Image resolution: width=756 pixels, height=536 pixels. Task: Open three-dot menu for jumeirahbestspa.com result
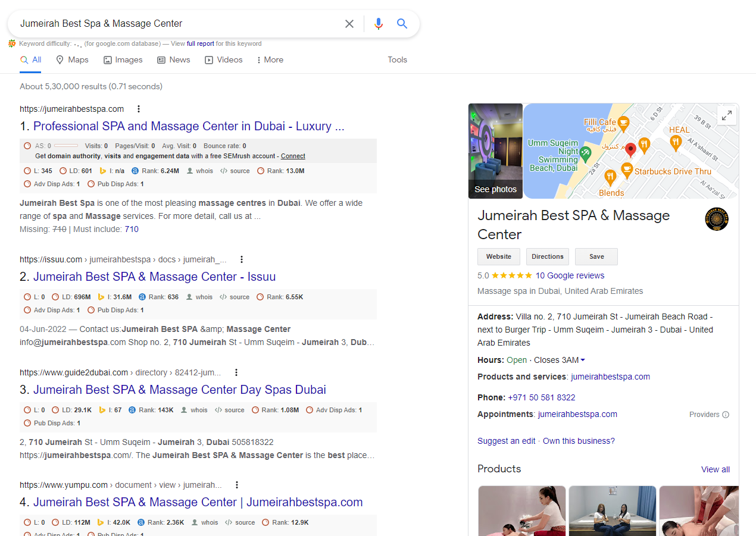click(x=139, y=109)
